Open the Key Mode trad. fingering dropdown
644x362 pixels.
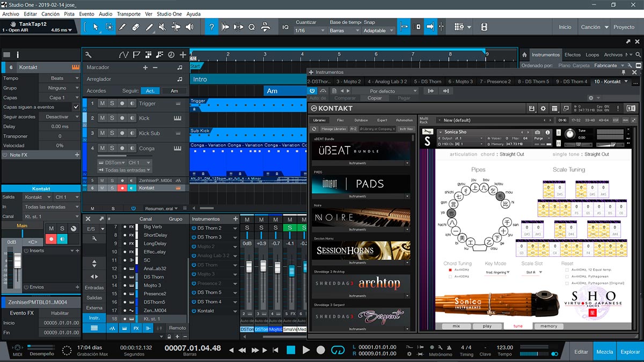point(497,272)
